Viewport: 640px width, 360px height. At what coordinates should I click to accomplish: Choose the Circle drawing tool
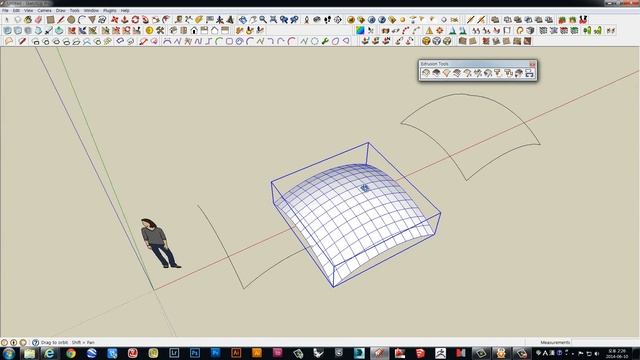click(x=71, y=20)
